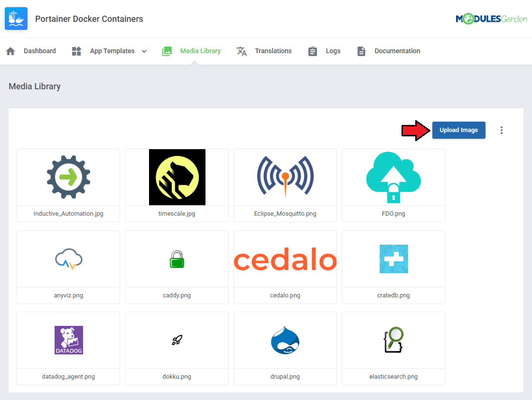Select the Inductive Automation gear thumbnail
The image size is (532, 400).
[x=68, y=177]
